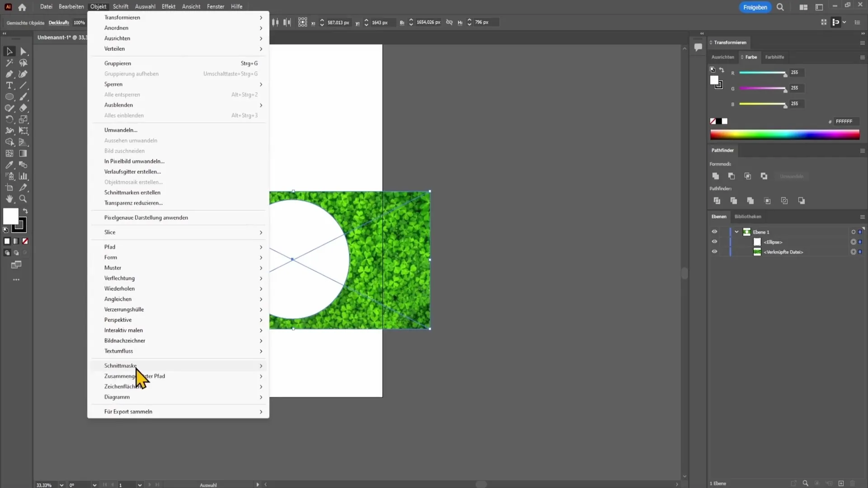Switch to the Ausrichten tab
Screen dimensions: 868x488
[x=722, y=57]
